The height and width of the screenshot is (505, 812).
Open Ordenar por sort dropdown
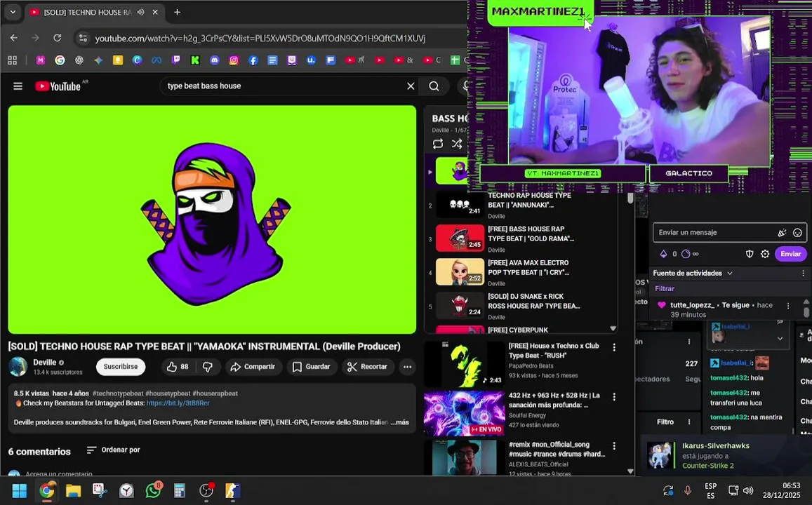(114, 450)
